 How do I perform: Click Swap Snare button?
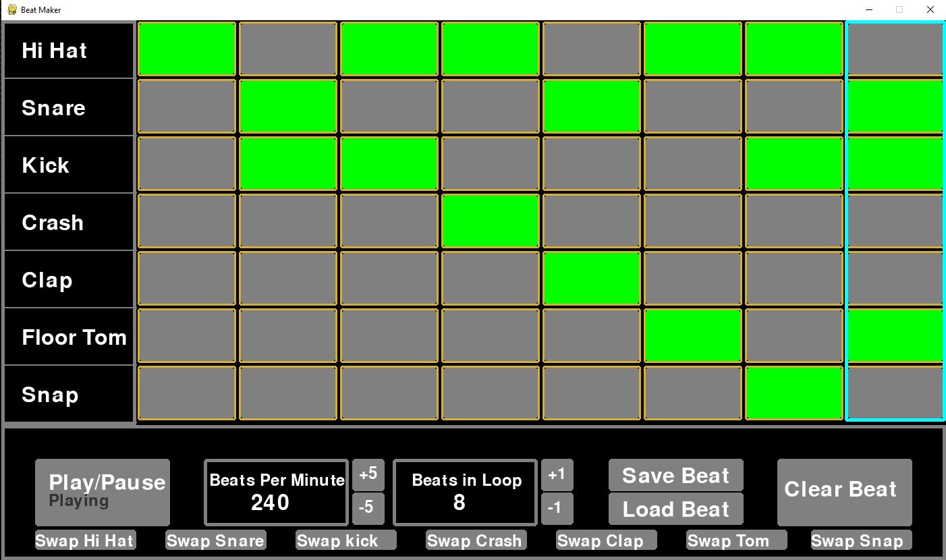click(216, 540)
